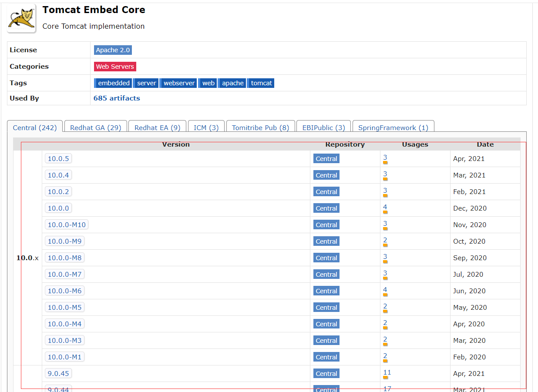Open version 10.0.0-M10
538x392 pixels.
click(67, 225)
